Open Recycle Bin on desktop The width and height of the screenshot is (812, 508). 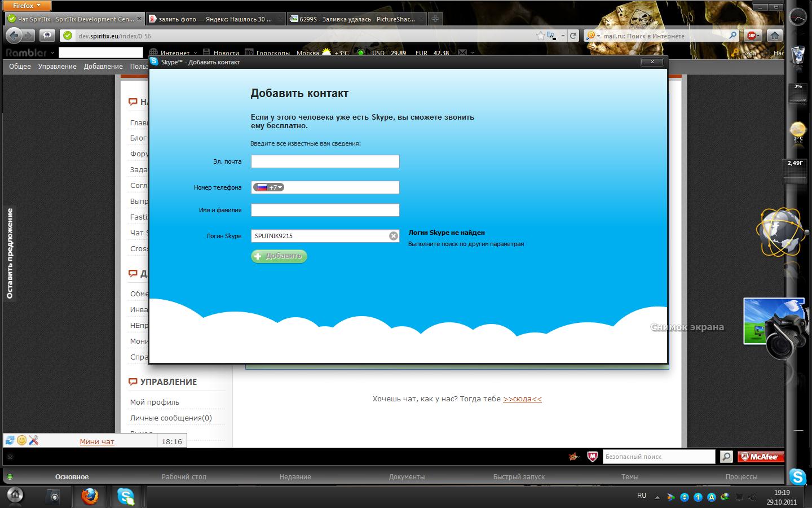point(798,55)
